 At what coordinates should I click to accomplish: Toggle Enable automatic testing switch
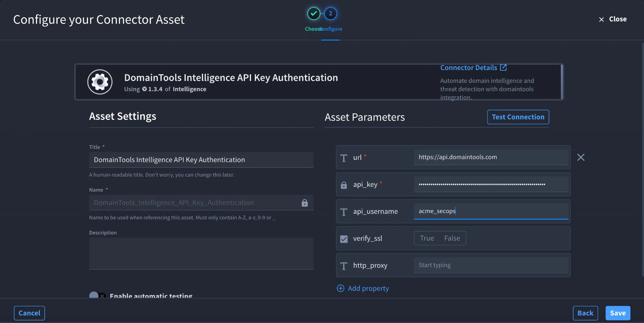click(97, 295)
